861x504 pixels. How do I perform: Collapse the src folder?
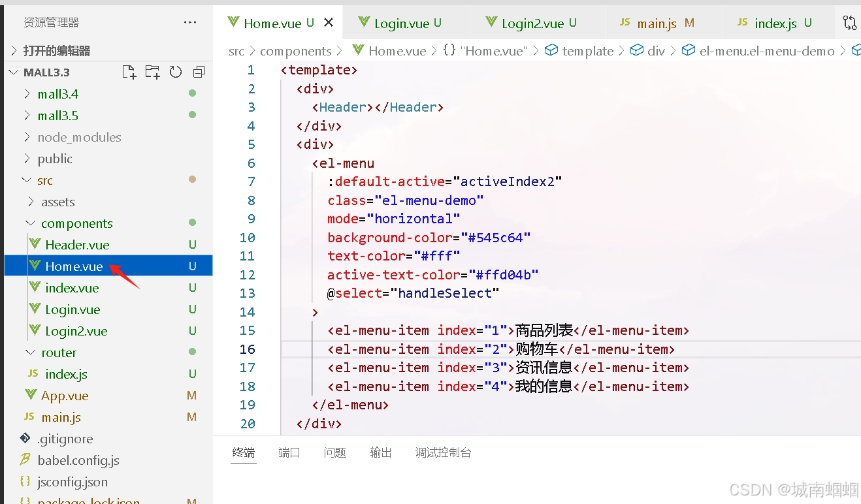(x=108, y=180)
